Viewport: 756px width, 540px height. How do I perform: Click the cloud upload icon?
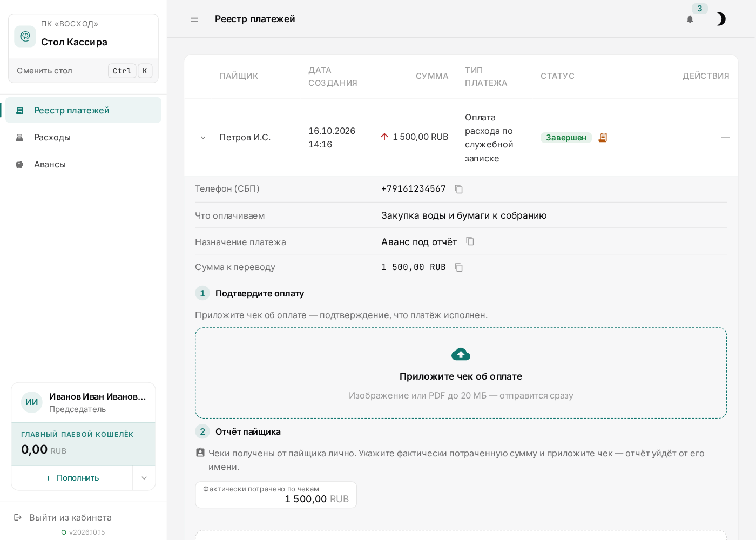(x=461, y=354)
